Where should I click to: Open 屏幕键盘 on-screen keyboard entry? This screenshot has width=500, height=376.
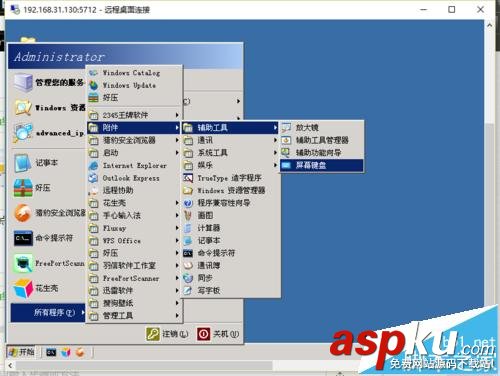tap(322, 165)
